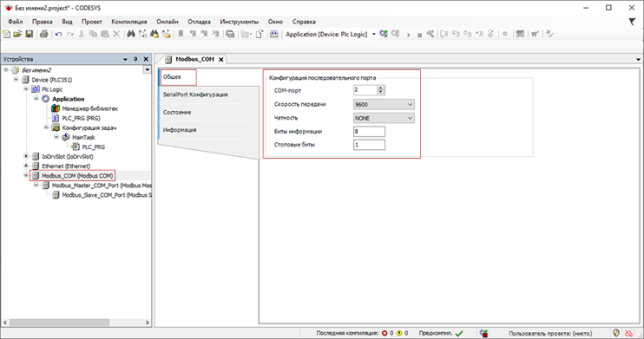Select Менеджер библиотек in device tree
Viewport: 644px width, 339px height.
point(89,108)
